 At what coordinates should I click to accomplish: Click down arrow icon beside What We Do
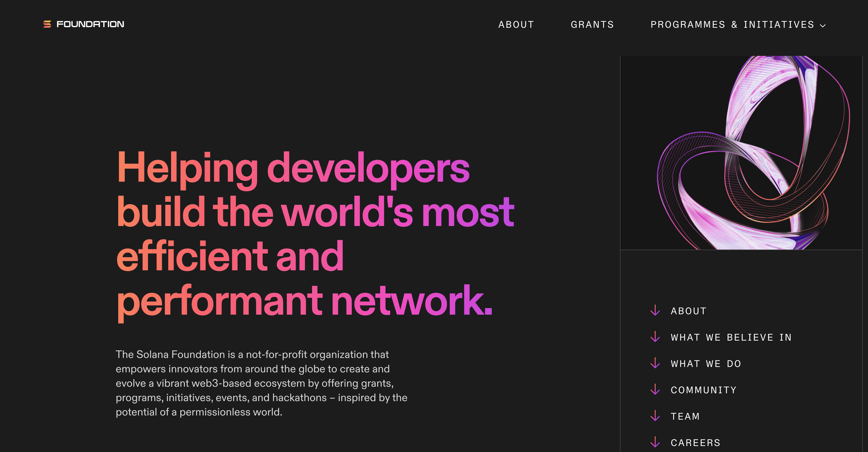coord(655,363)
